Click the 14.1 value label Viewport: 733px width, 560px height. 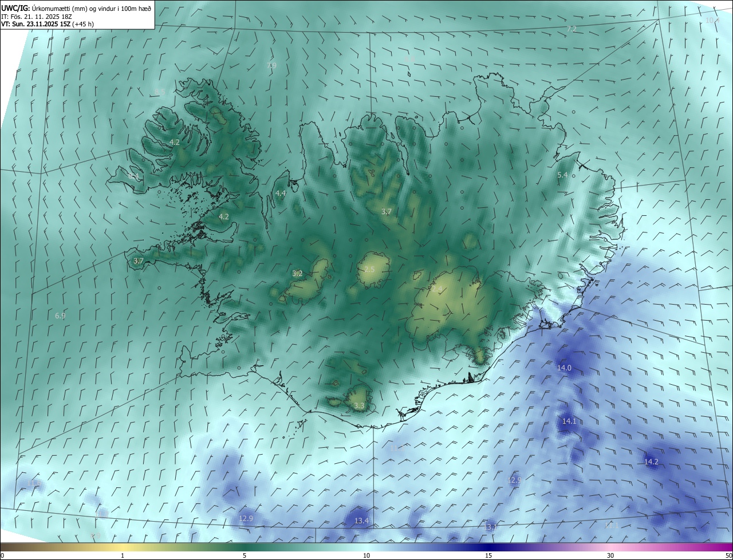pos(569,421)
